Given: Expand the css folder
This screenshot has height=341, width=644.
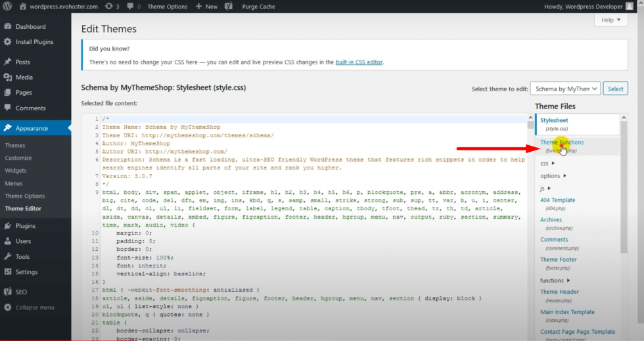Looking at the screenshot, I should [547, 164].
